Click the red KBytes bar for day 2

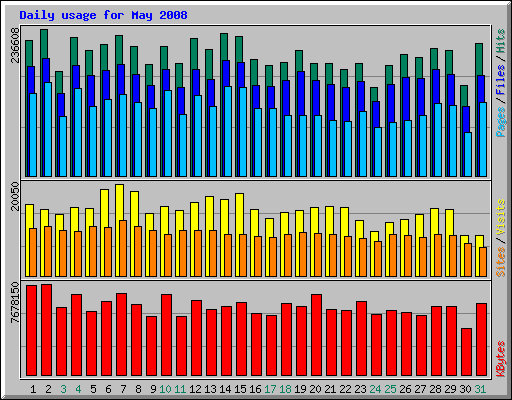pyautogui.click(x=46, y=330)
